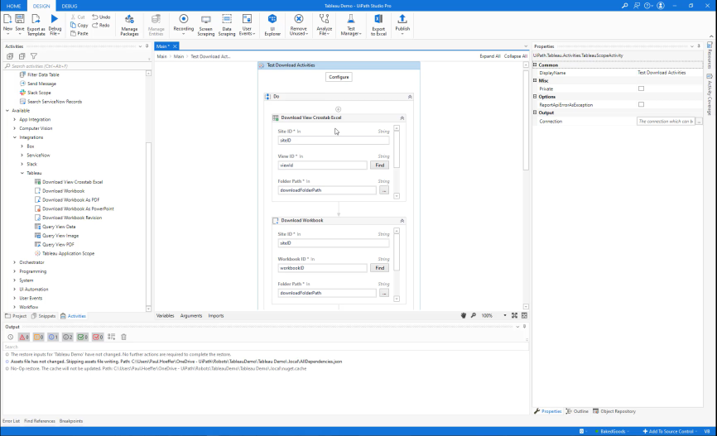
Task: Toggle trace messages filter in Output
Action: coord(68,337)
